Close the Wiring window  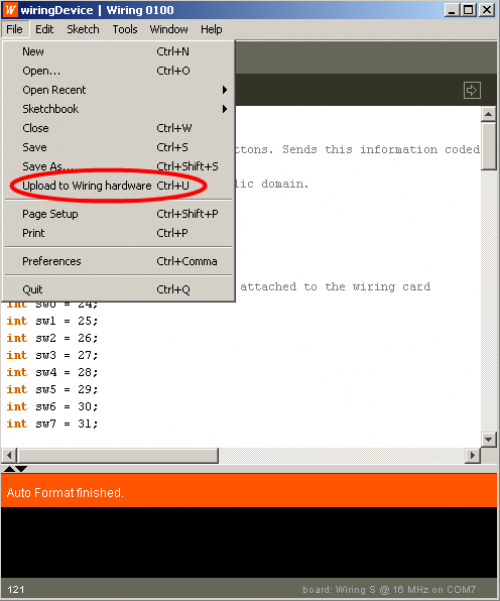click(487, 10)
